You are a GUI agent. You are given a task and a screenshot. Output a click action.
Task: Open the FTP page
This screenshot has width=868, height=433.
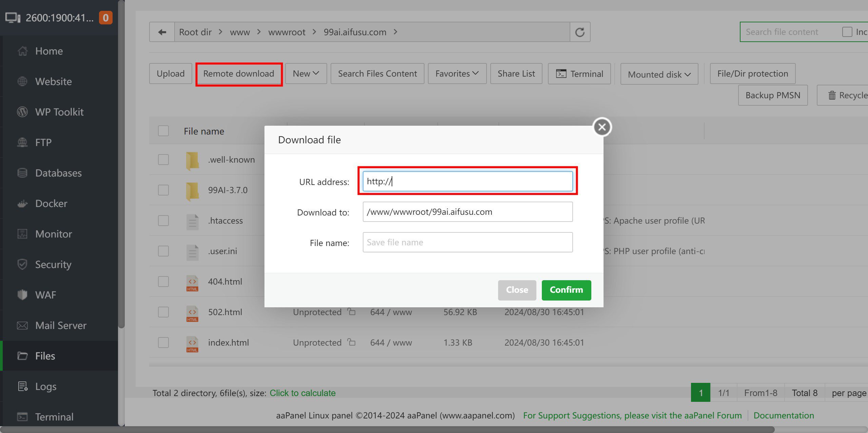pyautogui.click(x=43, y=142)
